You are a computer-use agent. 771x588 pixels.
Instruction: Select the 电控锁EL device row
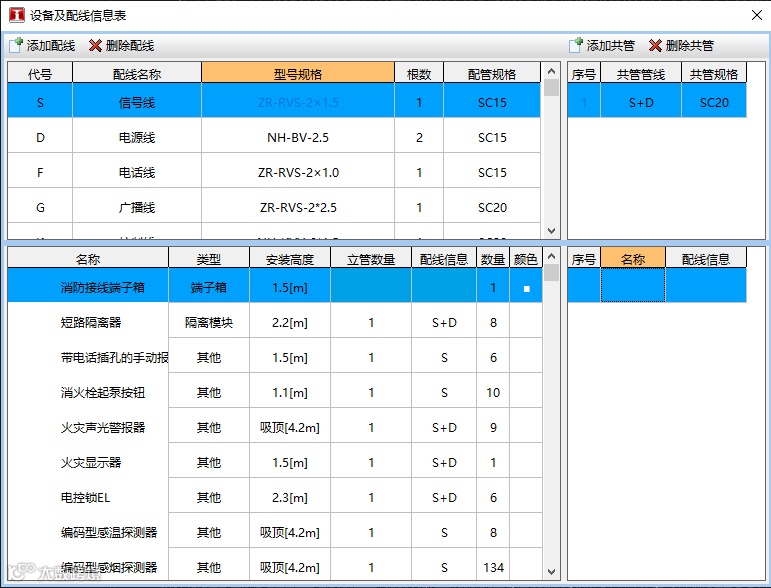[275, 496]
